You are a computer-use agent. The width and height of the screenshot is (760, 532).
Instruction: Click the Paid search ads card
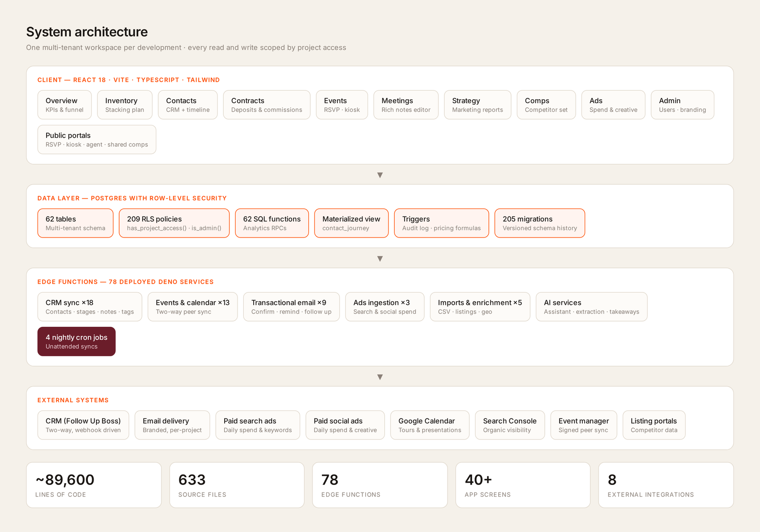click(x=258, y=425)
